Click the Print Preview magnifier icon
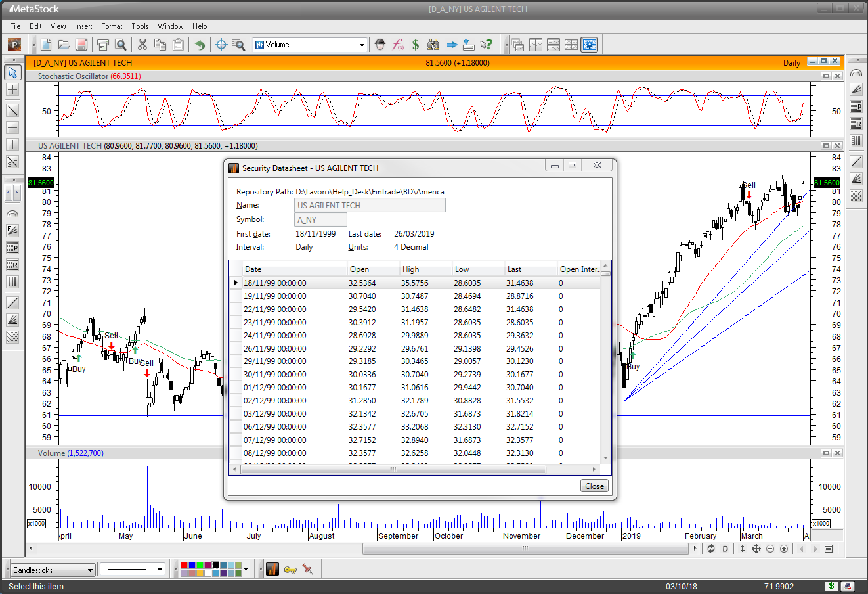 point(120,45)
